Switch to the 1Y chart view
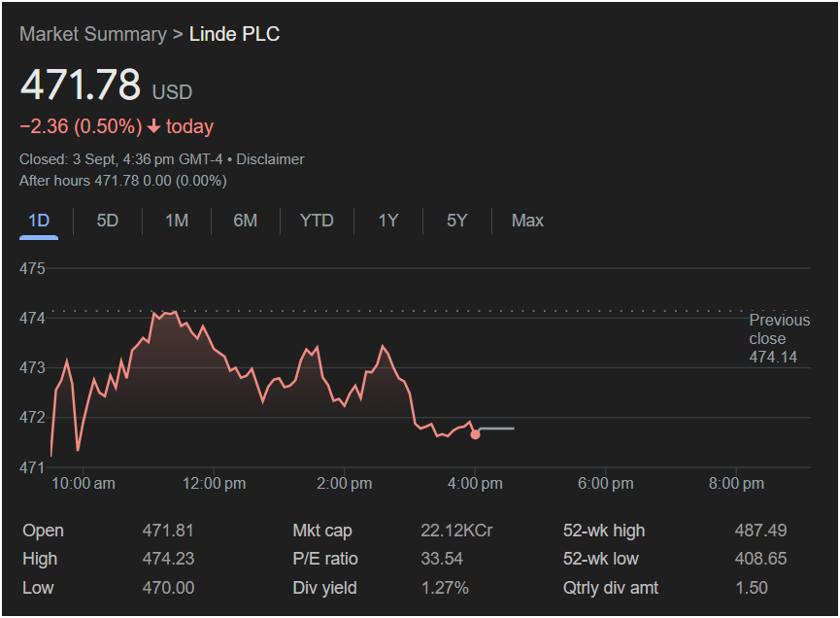This screenshot has width=840, height=618. (x=388, y=221)
